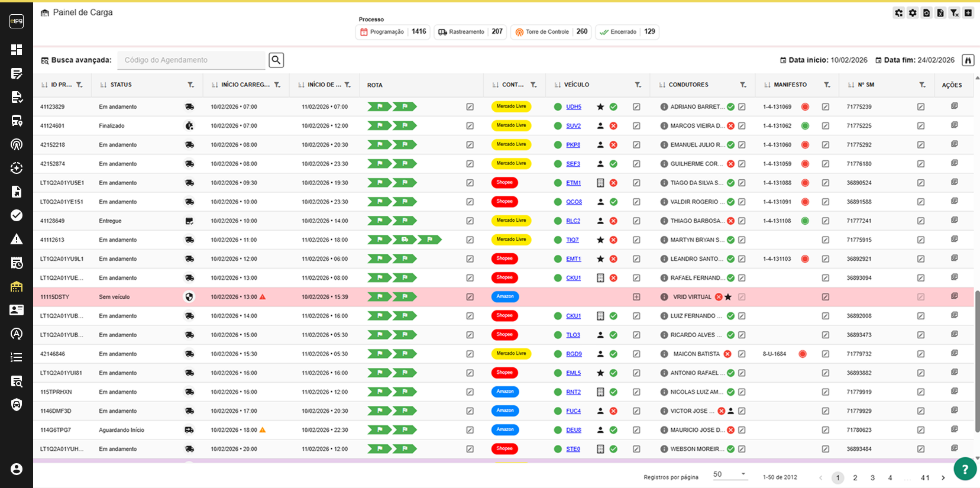Click the binoculars search button beside Data fim
The width and height of the screenshot is (980, 488).
pyautogui.click(x=968, y=60)
